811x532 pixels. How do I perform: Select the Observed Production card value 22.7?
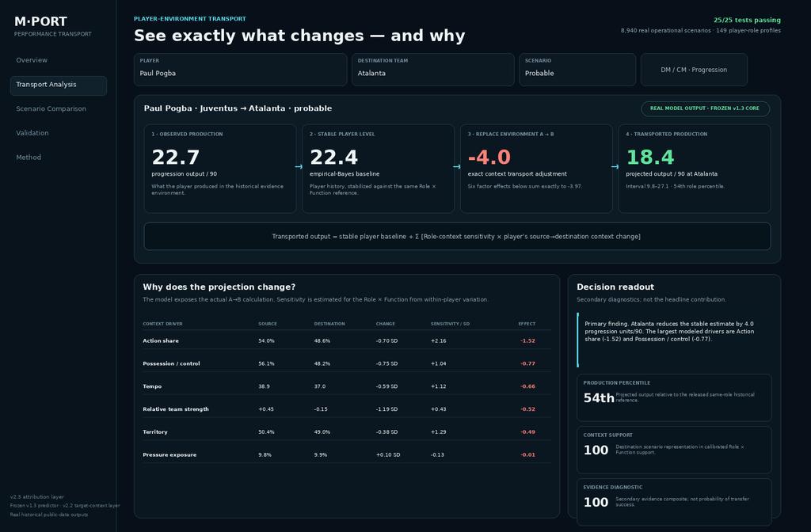[x=175, y=158]
